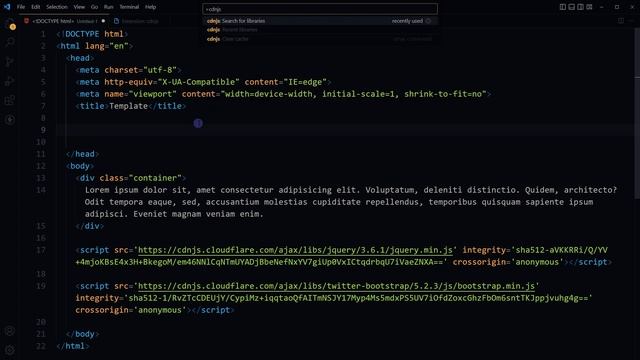Follow the jquery.min.js cdnjs URL link
This screenshot has width=640, height=360.
(x=295, y=250)
